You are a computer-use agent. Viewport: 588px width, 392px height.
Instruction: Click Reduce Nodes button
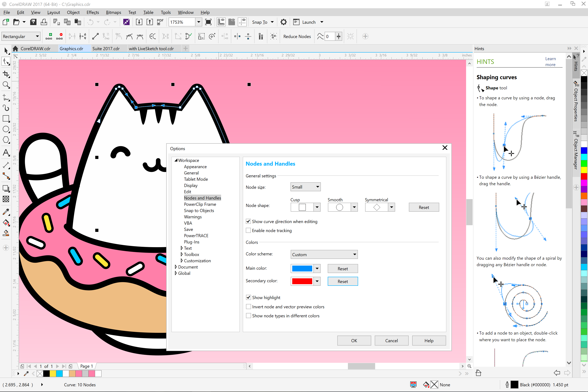(x=297, y=36)
